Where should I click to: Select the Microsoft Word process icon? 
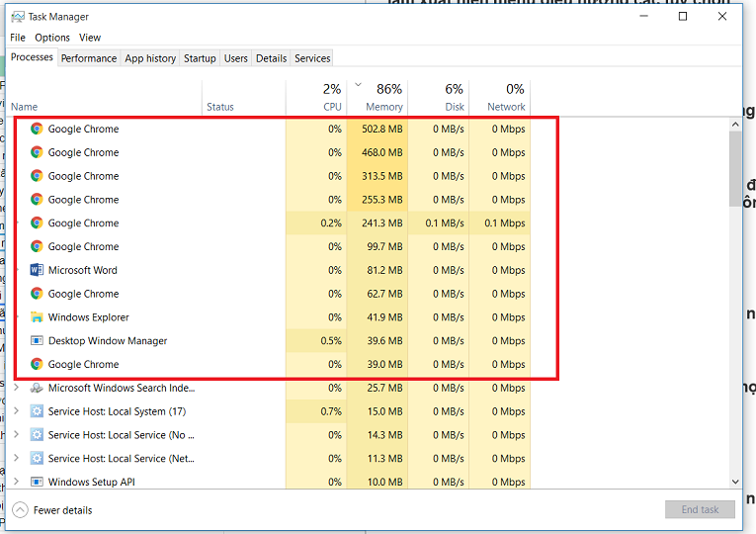tap(37, 270)
